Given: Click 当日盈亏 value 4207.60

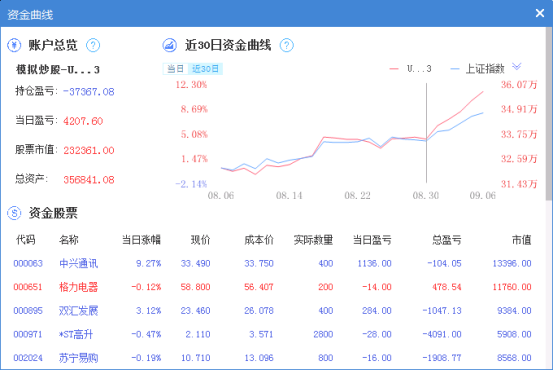Looking at the screenshot, I should [x=83, y=121].
